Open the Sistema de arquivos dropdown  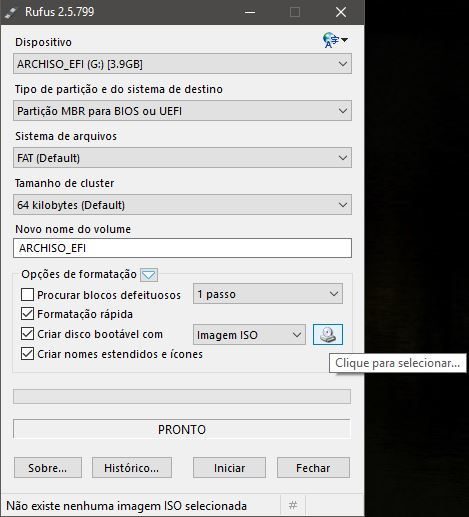point(182,158)
